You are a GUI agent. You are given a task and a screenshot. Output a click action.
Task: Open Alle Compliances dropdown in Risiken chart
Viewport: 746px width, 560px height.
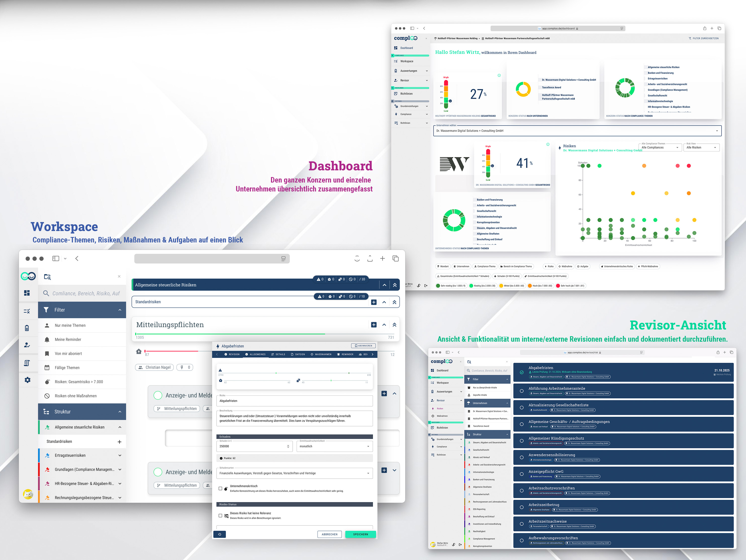(660, 147)
